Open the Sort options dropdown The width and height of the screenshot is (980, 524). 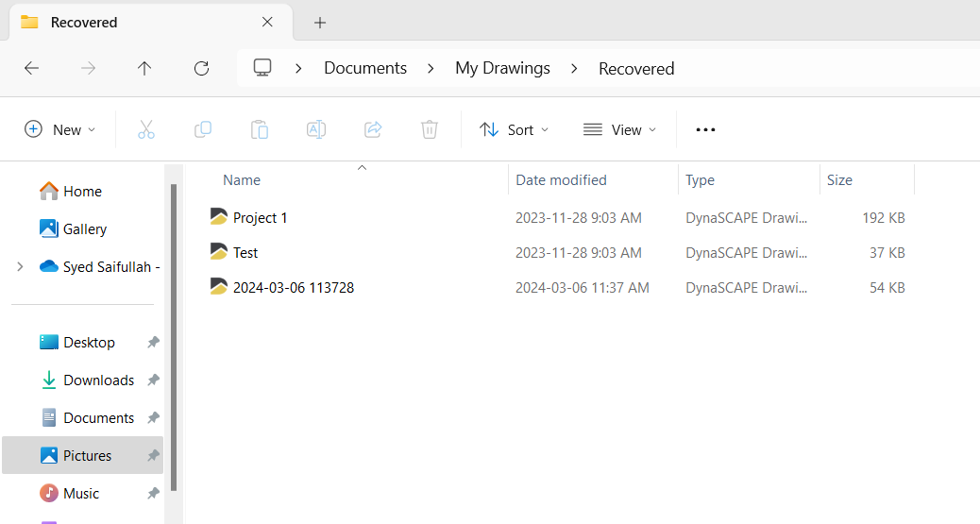(514, 129)
